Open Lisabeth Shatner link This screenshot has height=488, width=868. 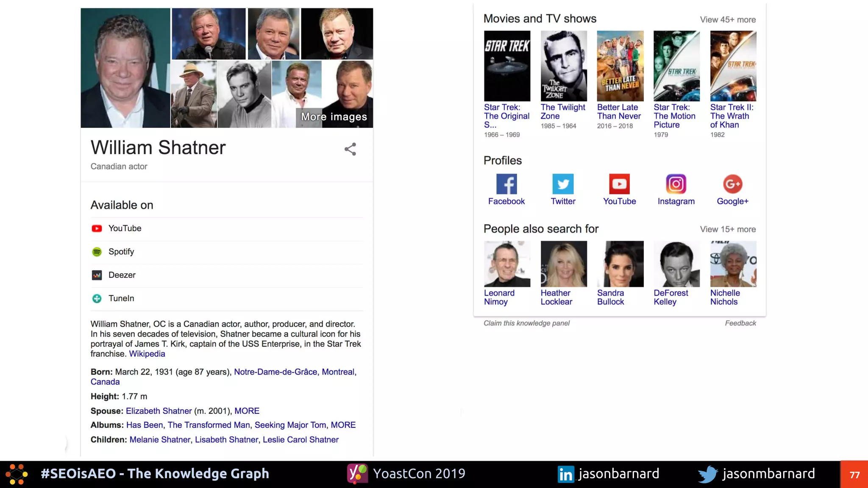pyautogui.click(x=226, y=440)
